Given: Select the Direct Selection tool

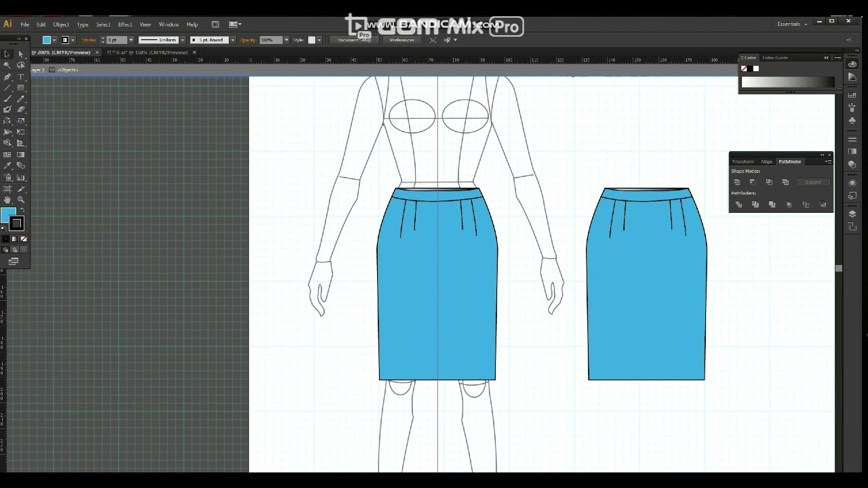Looking at the screenshot, I should pyautogui.click(x=21, y=54).
